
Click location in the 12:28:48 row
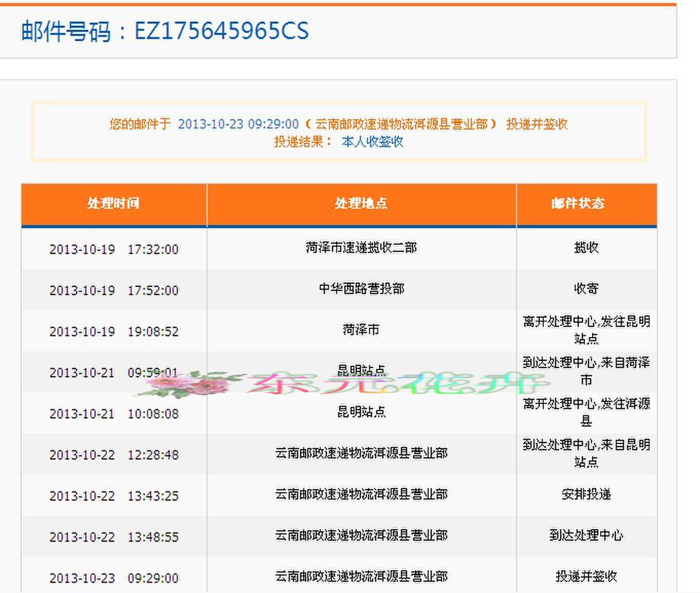tap(361, 453)
